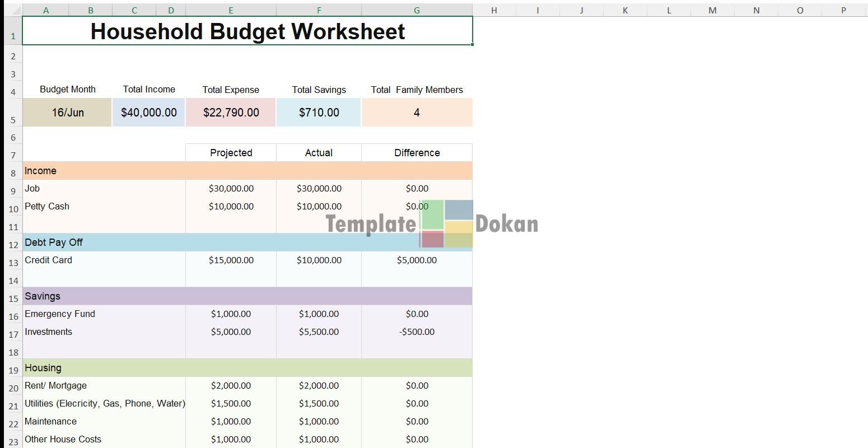Viewport: 868px width, 448px height.
Task: Click the row 13 header
Action: pos(13,263)
